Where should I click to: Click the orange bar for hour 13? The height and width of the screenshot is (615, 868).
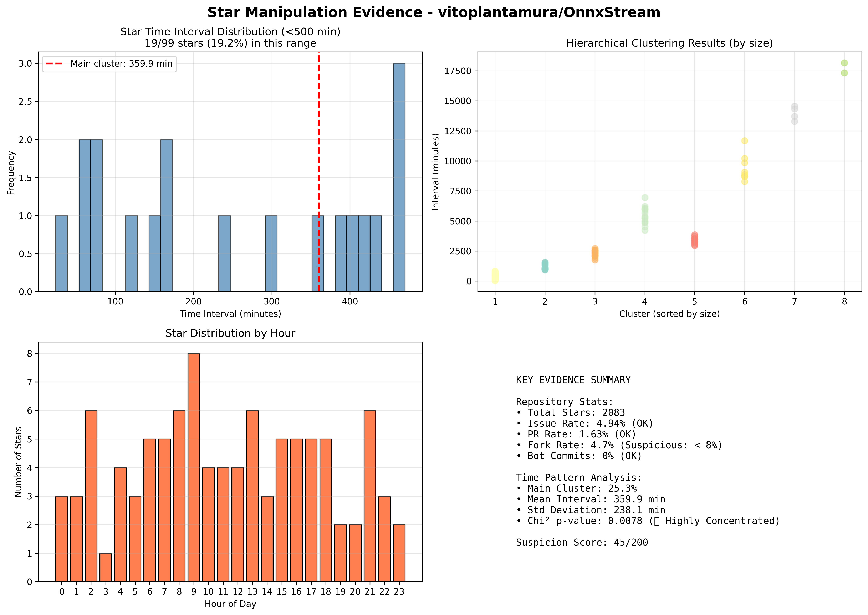tap(252, 496)
